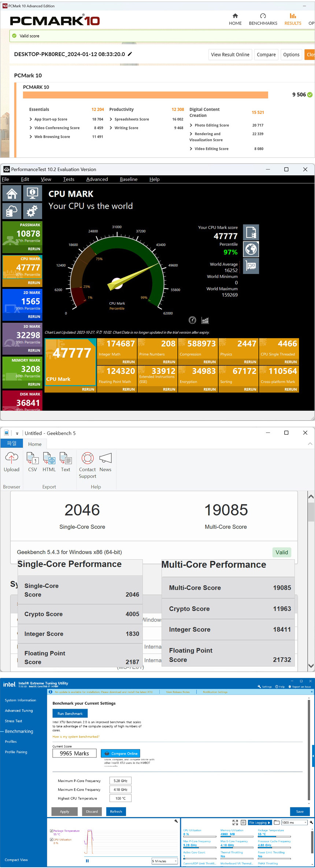This screenshot has width=315, height=868.
Task: Expand the Video Editing Score row
Action: 191,149
